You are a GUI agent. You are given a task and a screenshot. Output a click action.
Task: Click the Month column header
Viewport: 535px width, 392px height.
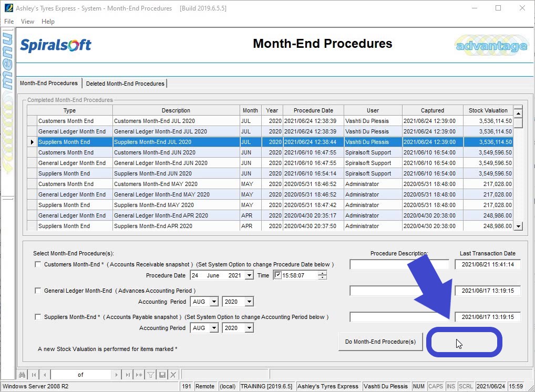click(x=251, y=110)
